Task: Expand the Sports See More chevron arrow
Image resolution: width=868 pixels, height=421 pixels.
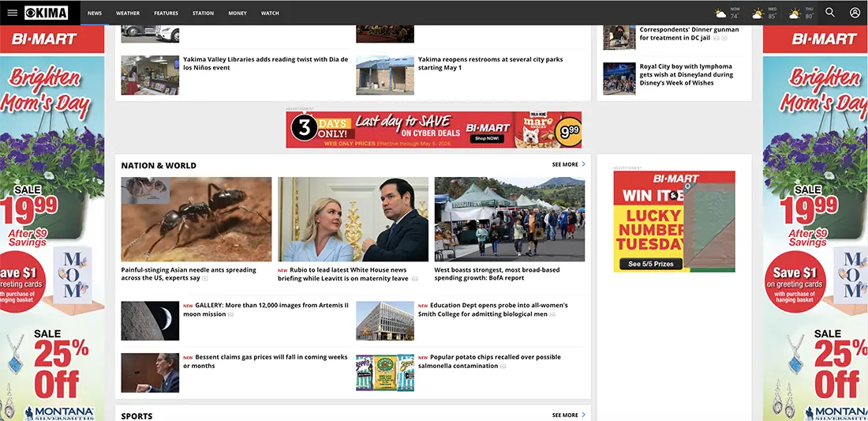Action: pyautogui.click(x=583, y=415)
